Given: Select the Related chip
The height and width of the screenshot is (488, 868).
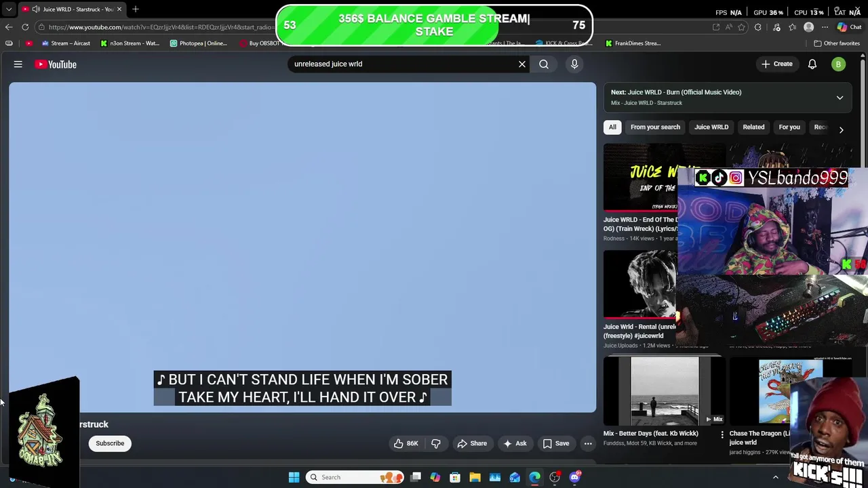Looking at the screenshot, I should click(753, 127).
